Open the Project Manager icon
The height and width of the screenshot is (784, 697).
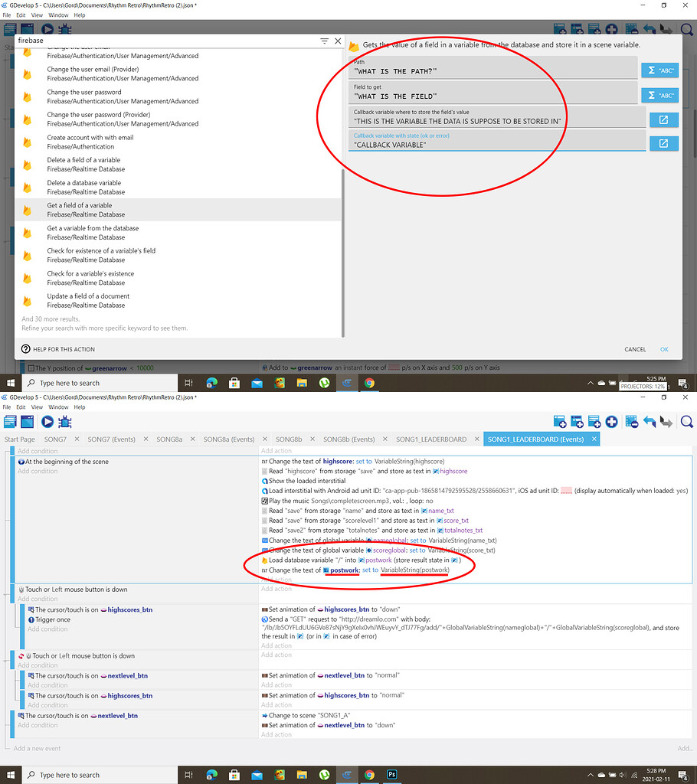coord(9,422)
